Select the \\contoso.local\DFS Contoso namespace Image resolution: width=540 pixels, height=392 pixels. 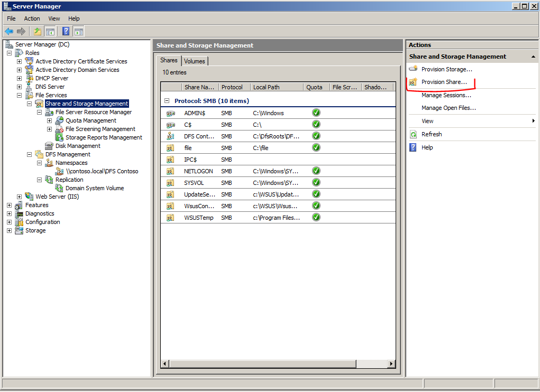point(102,171)
